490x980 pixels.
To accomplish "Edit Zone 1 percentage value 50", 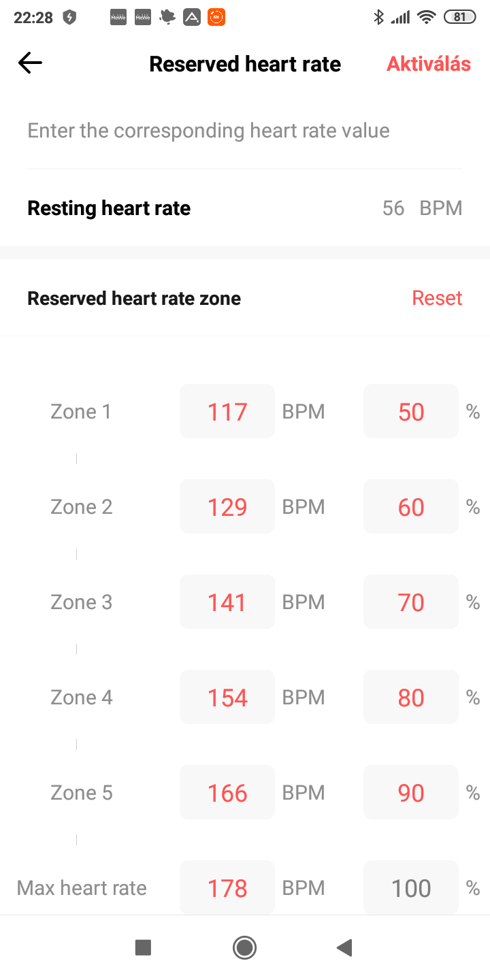I will tap(411, 411).
